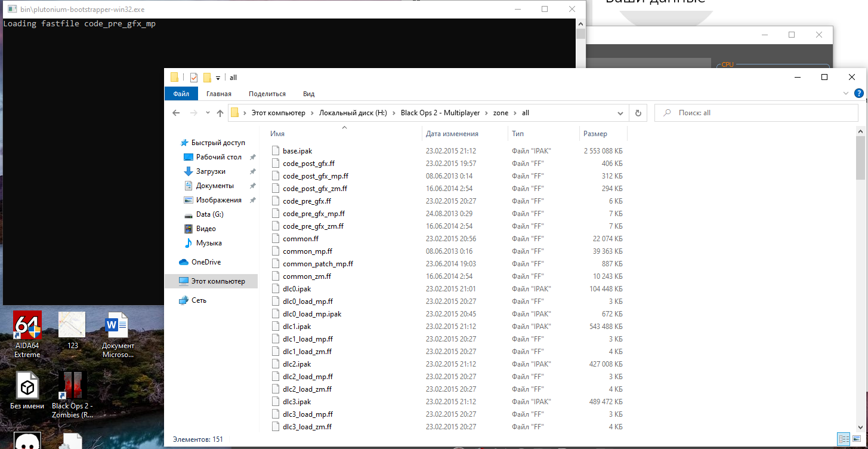Open AIDA64 Extreme desktop shortcut
Viewport: 868px width, 449px height.
[27, 335]
